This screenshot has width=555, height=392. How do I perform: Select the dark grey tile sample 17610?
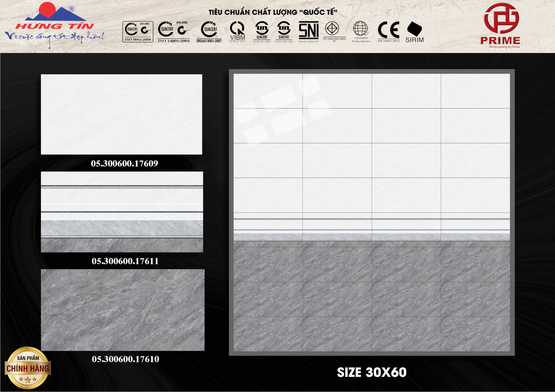pos(122,310)
